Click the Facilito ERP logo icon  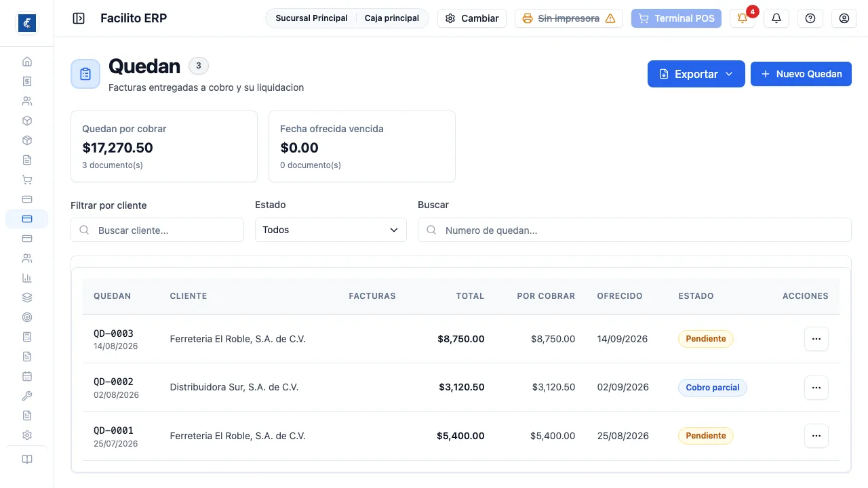(27, 23)
